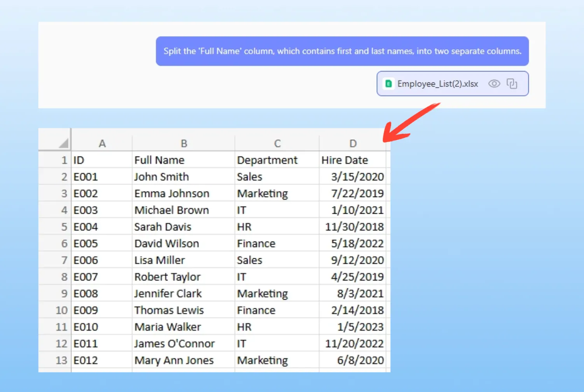The image size is (584, 392).
Task: Click the select-all corner triangle of the sheet
Action: click(63, 144)
